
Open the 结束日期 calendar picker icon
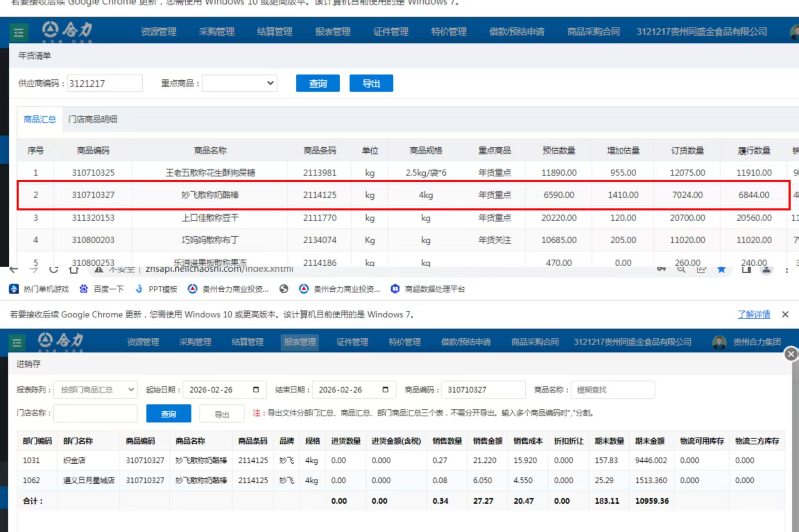point(385,390)
